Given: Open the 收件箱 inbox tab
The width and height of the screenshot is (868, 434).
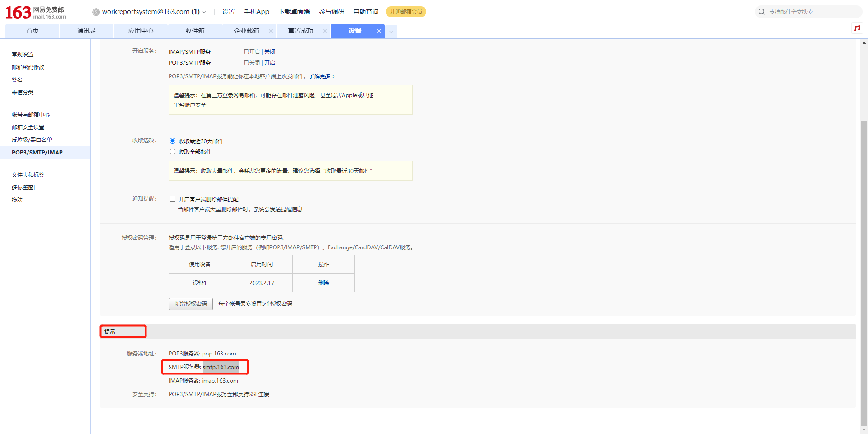Looking at the screenshot, I should pyautogui.click(x=195, y=31).
